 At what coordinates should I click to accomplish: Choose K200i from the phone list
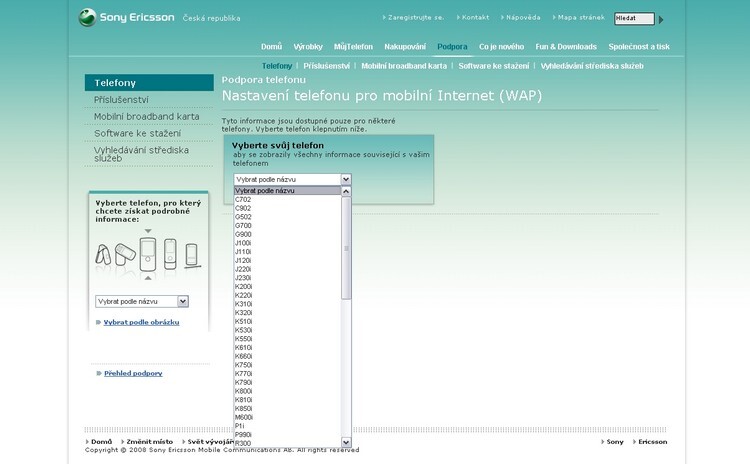[x=287, y=287]
